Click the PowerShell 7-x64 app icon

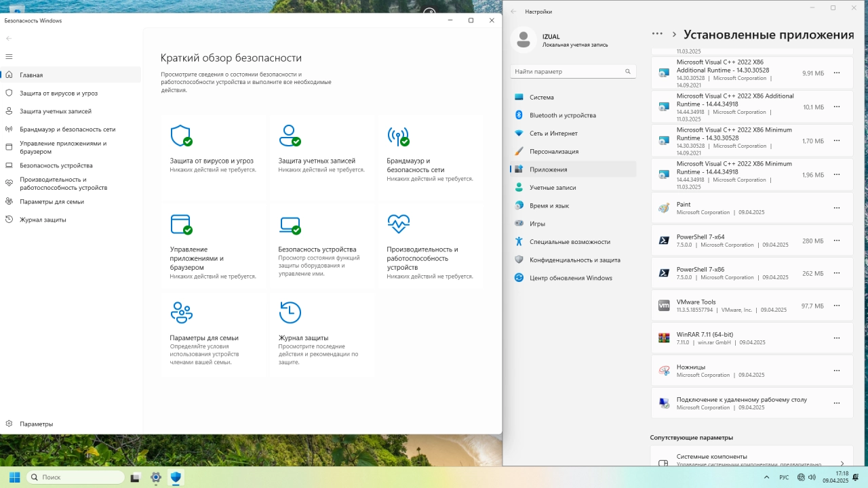[x=664, y=240]
